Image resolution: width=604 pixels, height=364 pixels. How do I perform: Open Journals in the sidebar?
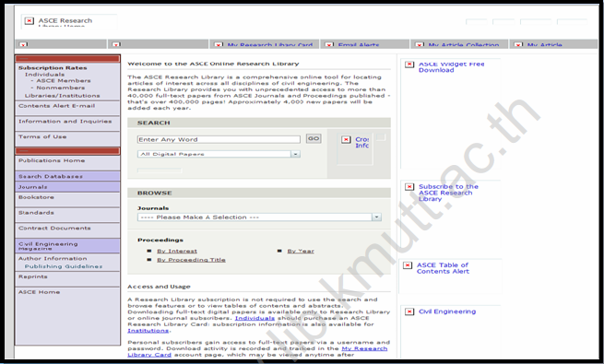click(33, 187)
